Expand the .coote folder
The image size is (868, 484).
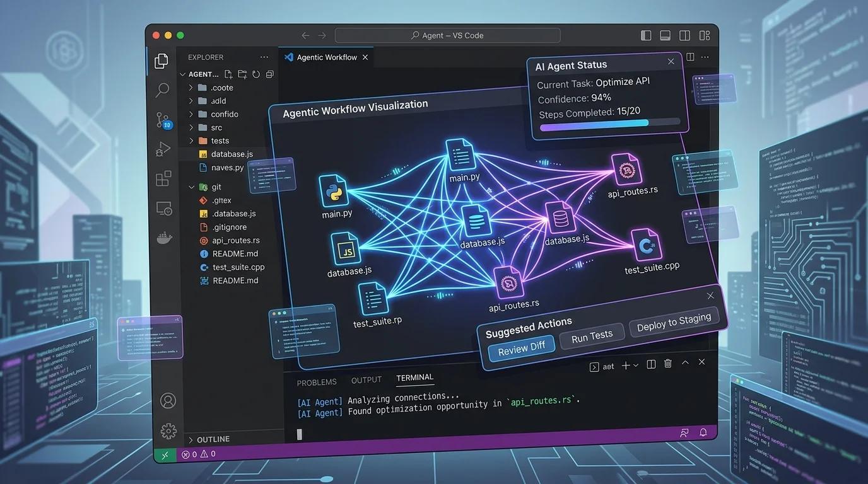tap(191, 88)
